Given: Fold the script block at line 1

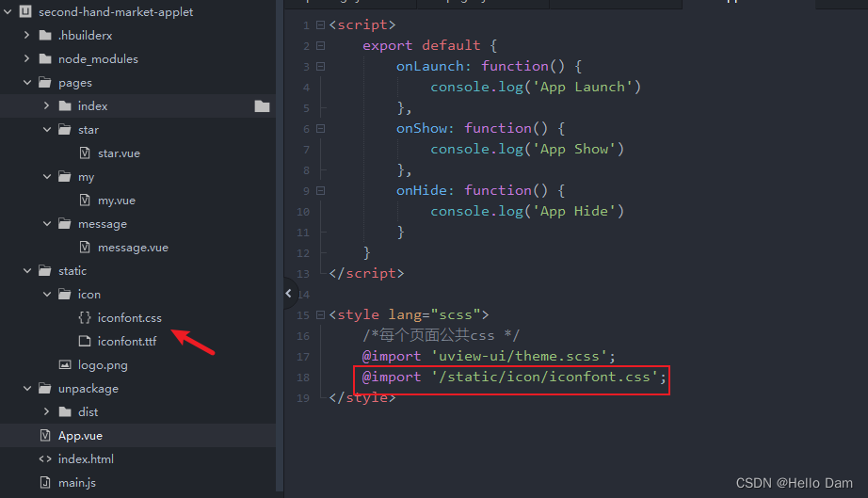Looking at the screenshot, I should pyautogui.click(x=320, y=24).
